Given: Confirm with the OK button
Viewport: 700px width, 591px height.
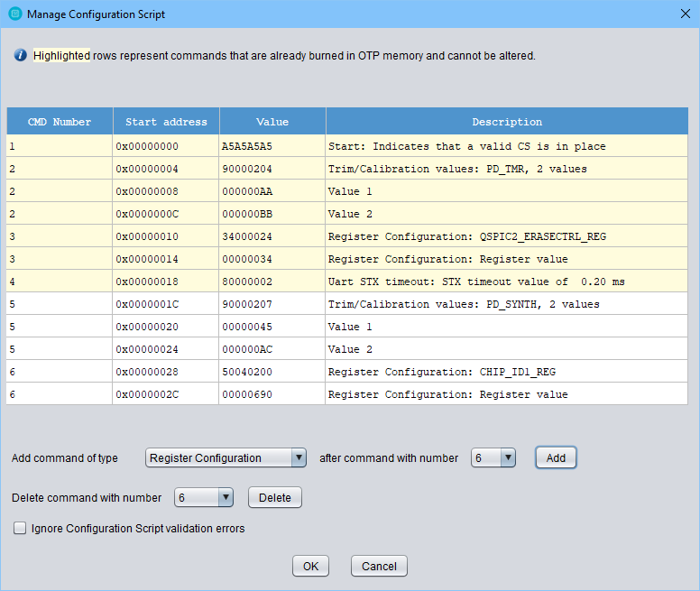Looking at the screenshot, I should 310,566.
